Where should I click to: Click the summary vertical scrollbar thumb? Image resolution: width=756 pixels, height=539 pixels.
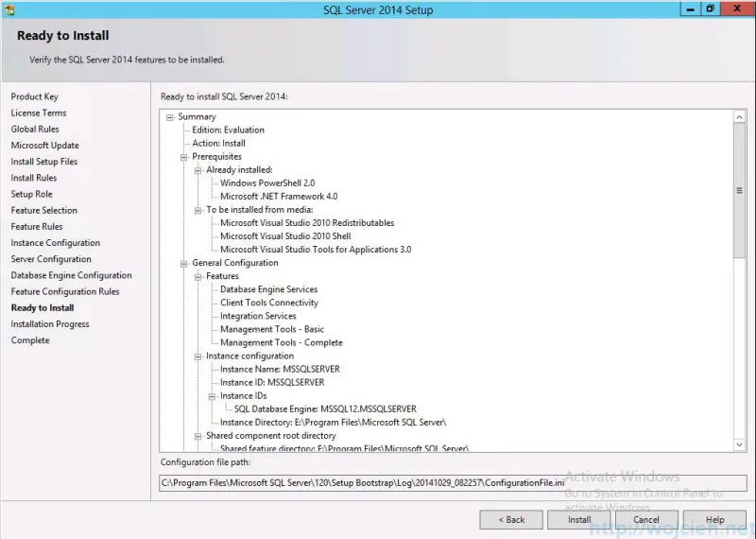739,191
